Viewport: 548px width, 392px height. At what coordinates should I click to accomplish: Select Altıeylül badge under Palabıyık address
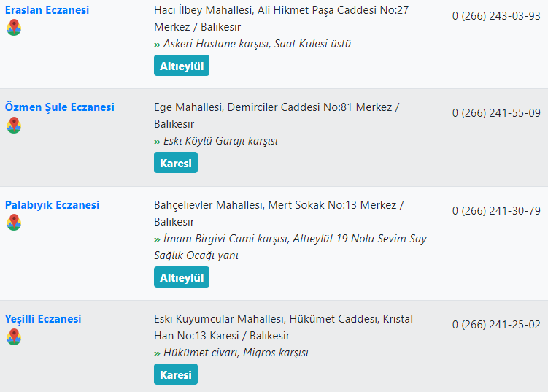pyautogui.click(x=182, y=277)
